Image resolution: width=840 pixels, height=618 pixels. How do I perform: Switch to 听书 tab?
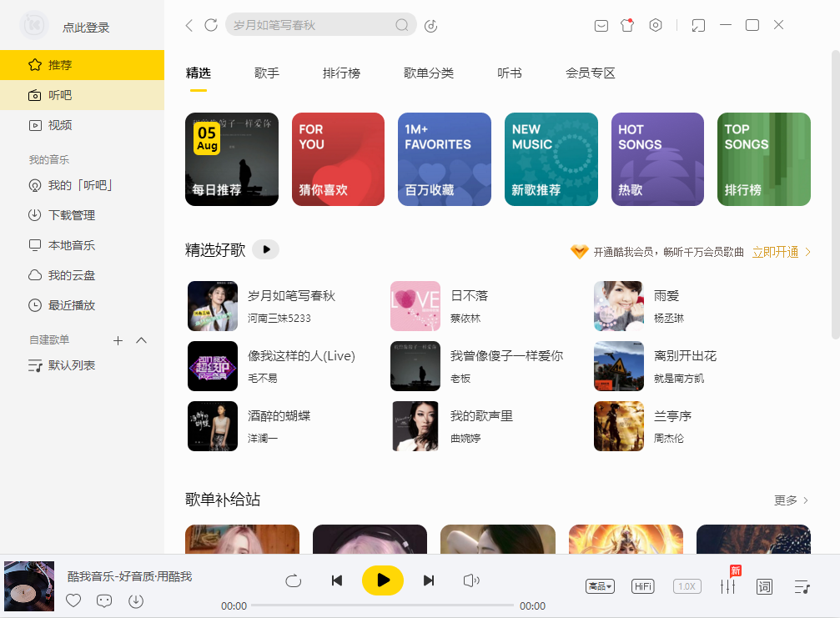(x=510, y=73)
